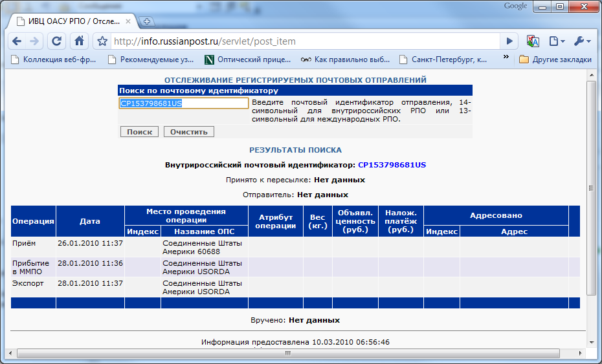Open the page control menu dropdown
The width and height of the screenshot is (602, 364).
click(x=557, y=41)
